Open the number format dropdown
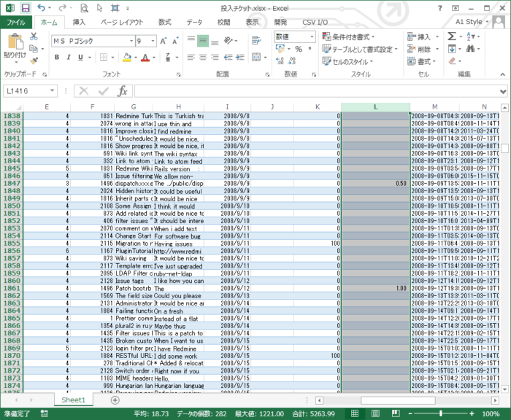 pos(312,36)
